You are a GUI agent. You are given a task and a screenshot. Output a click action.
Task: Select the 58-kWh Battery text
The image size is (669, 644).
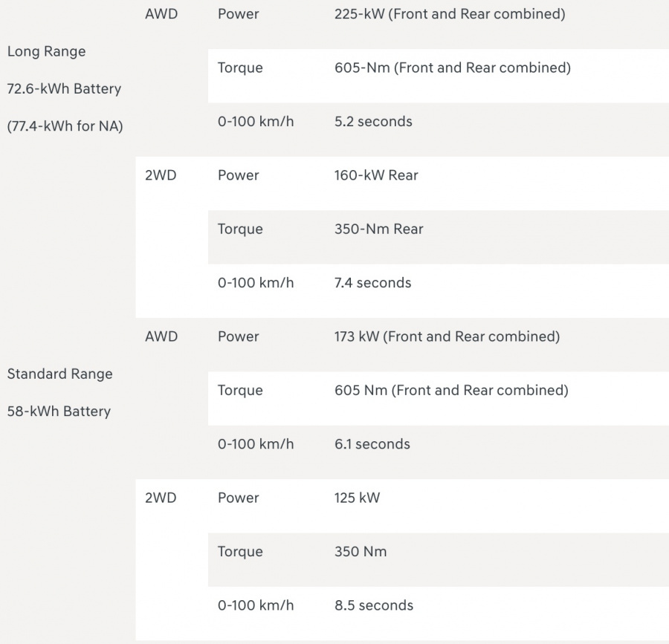point(59,412)
